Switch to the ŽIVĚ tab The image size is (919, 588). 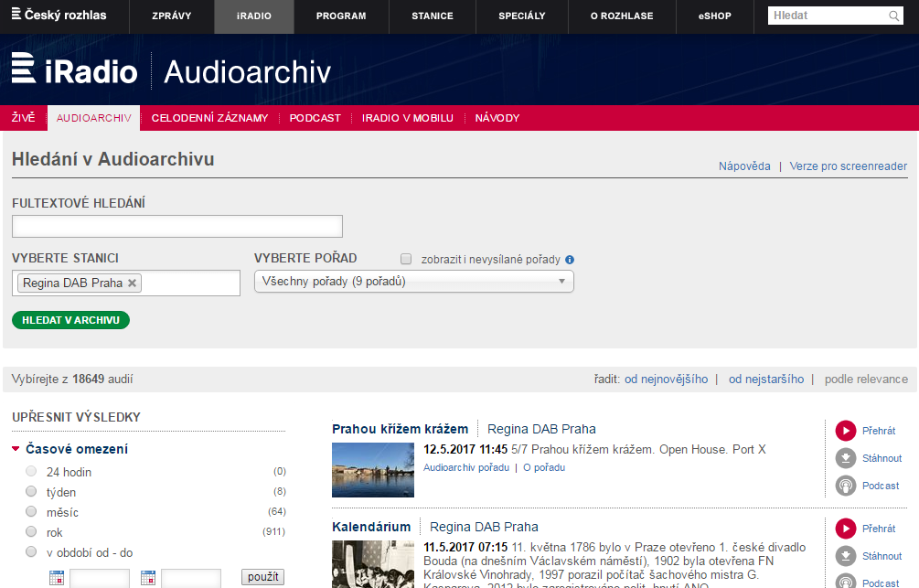pos(24,118)
